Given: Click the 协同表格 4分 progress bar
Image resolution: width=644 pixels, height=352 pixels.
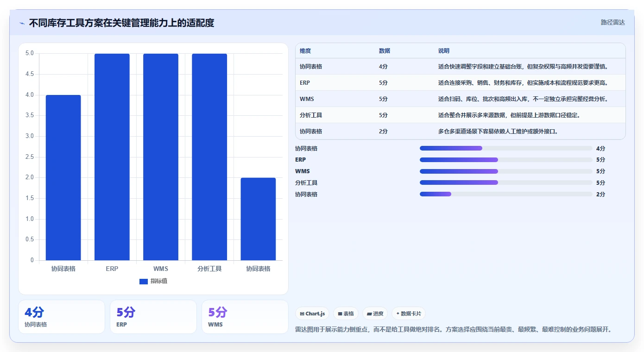Looking at the screenshot, I should 506,148.
